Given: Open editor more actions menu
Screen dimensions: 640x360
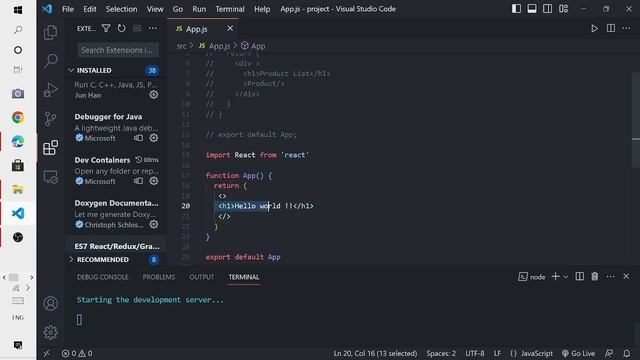Looking at the screenshot, I should click(626, 28).
